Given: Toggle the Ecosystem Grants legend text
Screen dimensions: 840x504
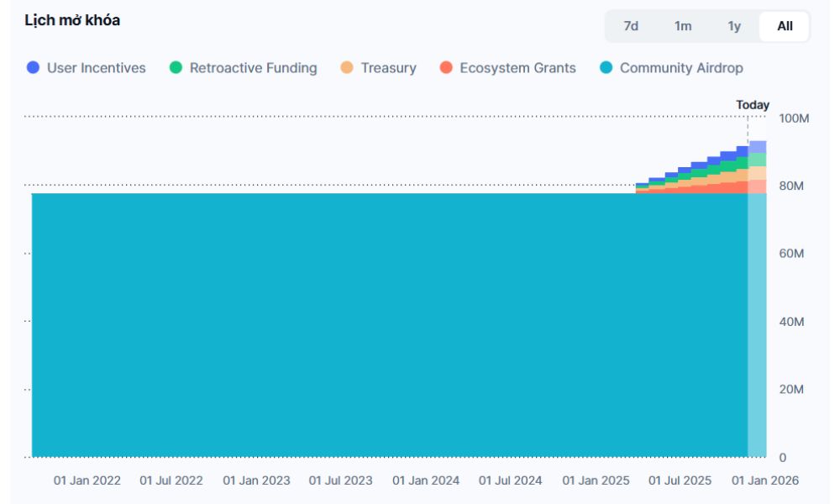Looking at the screenshot, I should 517,68.
